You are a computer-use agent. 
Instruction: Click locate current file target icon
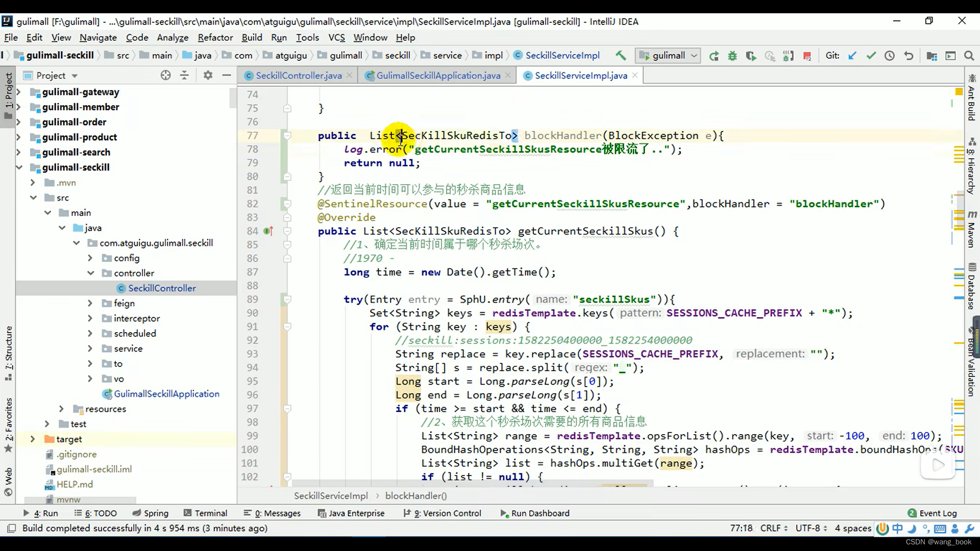165,76
